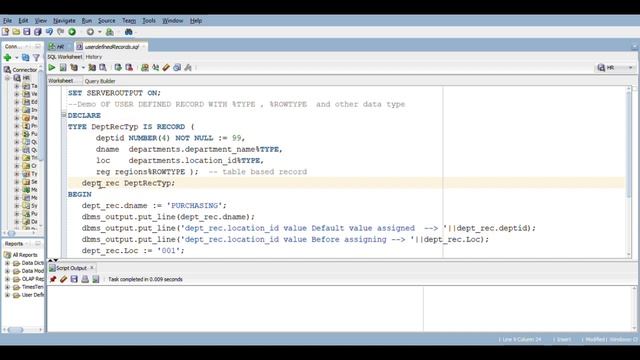Open the Explain Plan dropdown arrow

coord(83,68)
